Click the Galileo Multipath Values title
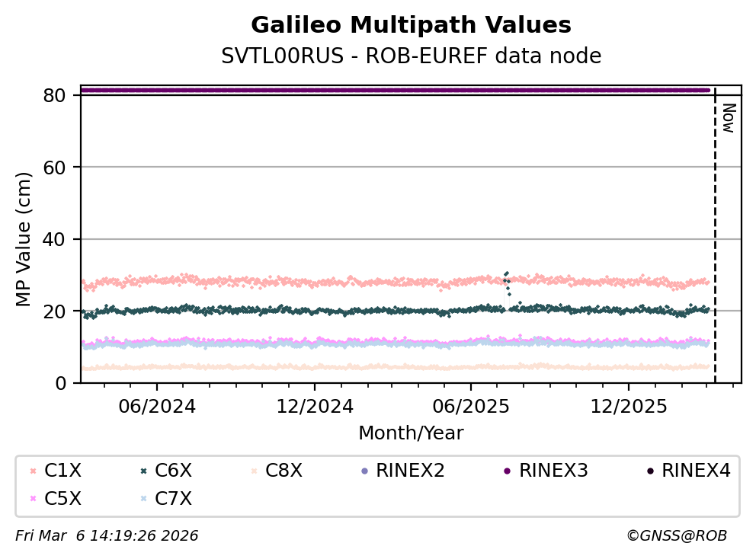 (x=411, y=25)
